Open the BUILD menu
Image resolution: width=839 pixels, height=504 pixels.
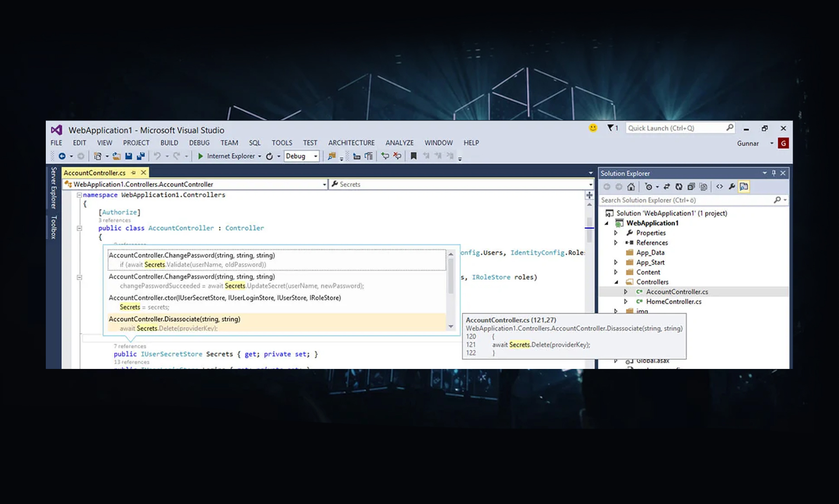point(169,143)
